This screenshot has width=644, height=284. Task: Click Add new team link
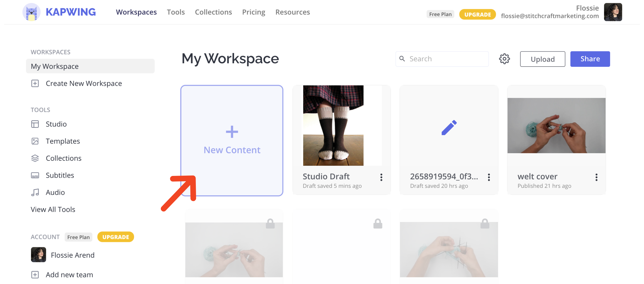[69, 275]
